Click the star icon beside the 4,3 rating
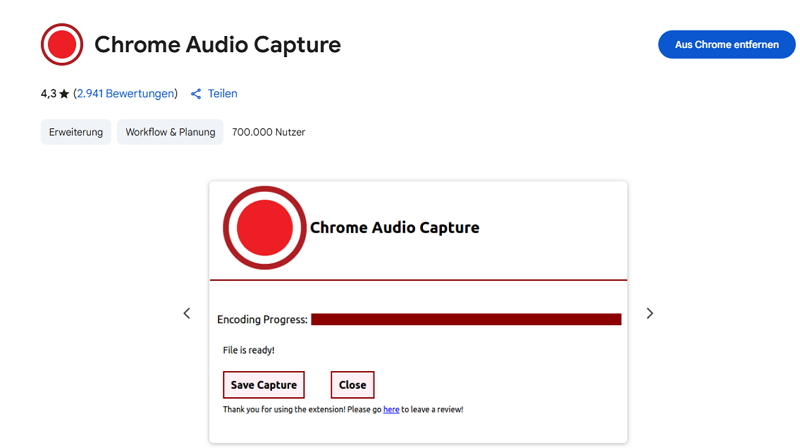 pyautogui.click(x=64, y=94)
